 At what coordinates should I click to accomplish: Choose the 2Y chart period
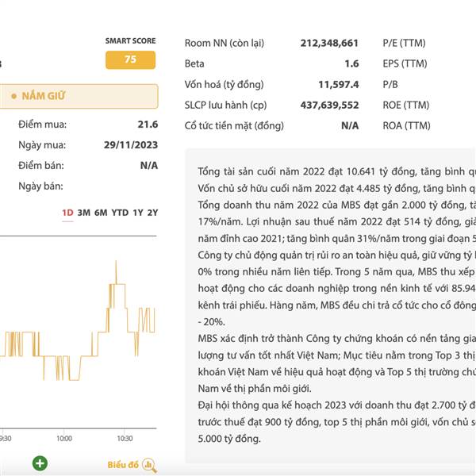coord(152,213)
